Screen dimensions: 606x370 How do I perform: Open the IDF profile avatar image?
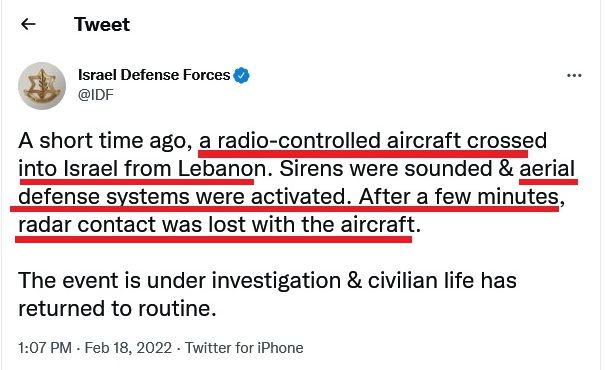click(42, 86)
